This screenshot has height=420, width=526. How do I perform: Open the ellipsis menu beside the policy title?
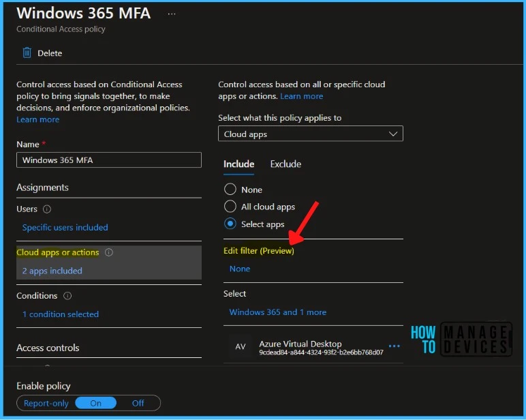172,14
